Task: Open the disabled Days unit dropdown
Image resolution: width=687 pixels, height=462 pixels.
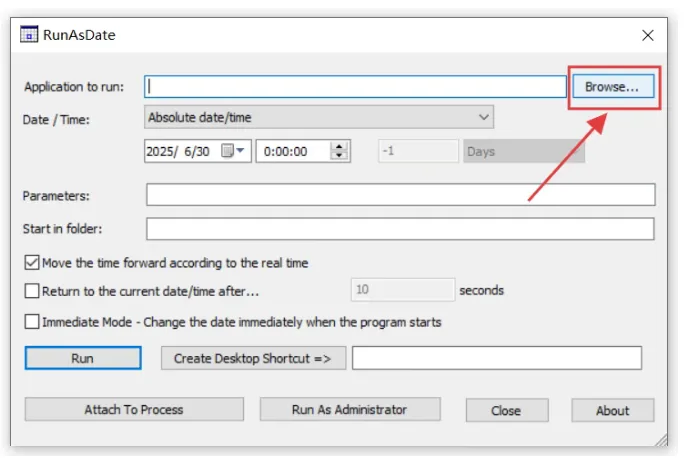Action: (524, 151)
